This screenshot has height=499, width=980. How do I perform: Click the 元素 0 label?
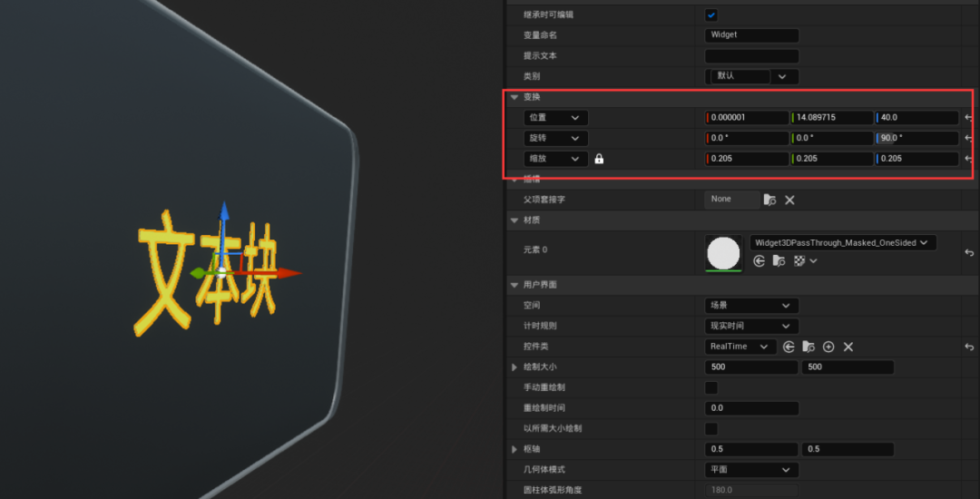coord(535,249)
